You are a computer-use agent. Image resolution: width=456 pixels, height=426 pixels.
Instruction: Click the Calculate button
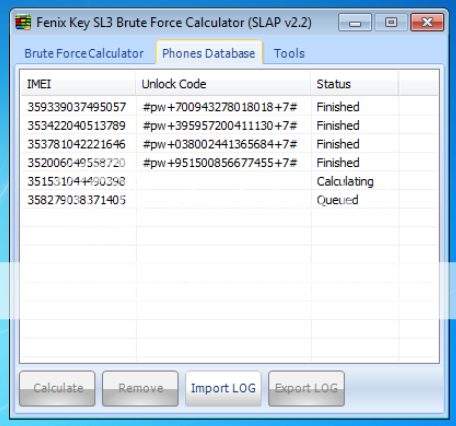pos(57,388)
